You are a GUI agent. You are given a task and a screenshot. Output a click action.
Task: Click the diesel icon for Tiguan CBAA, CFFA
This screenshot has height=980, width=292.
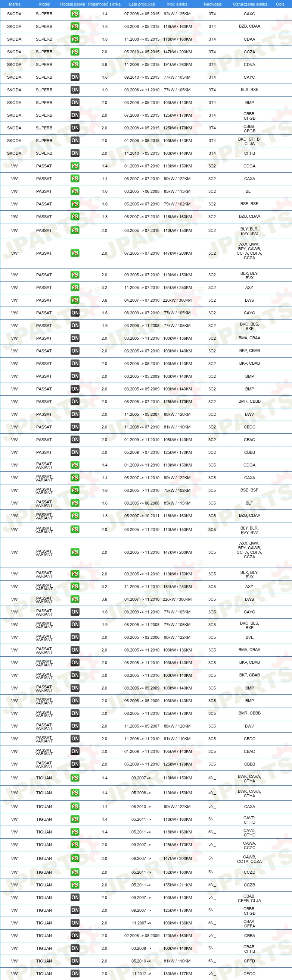tap(75, 923)
